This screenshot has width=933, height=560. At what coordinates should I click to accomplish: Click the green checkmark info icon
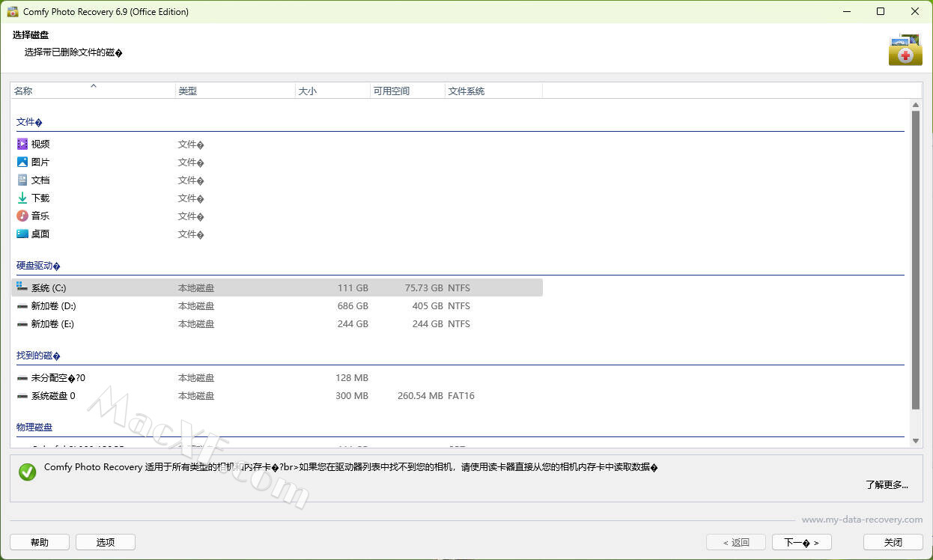(x=28, y=472)
